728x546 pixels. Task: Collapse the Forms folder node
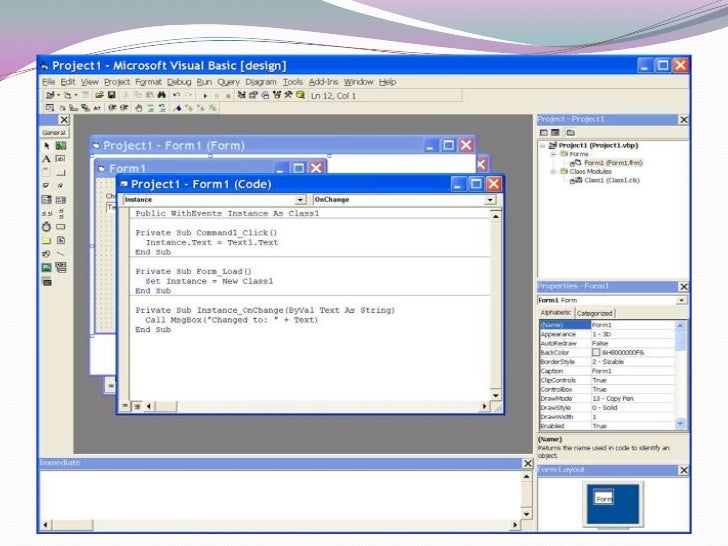[x=553, y=154]
